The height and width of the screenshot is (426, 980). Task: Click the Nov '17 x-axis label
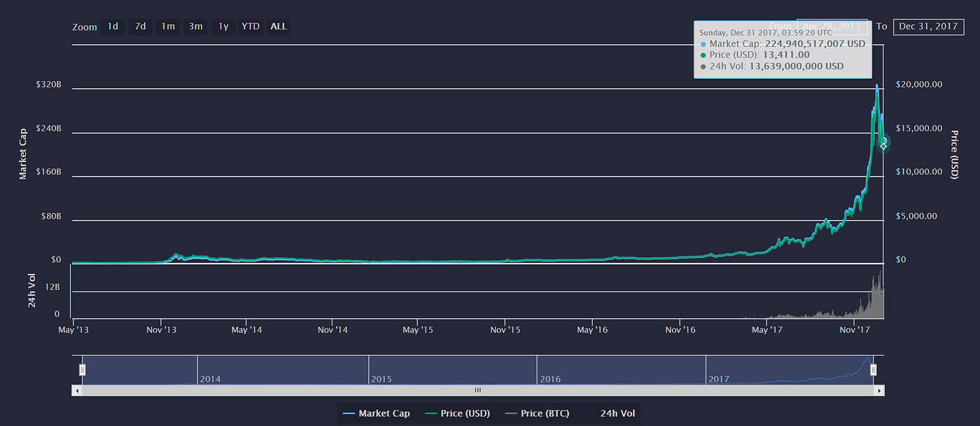pyautogui.click(x=854, y=329)
